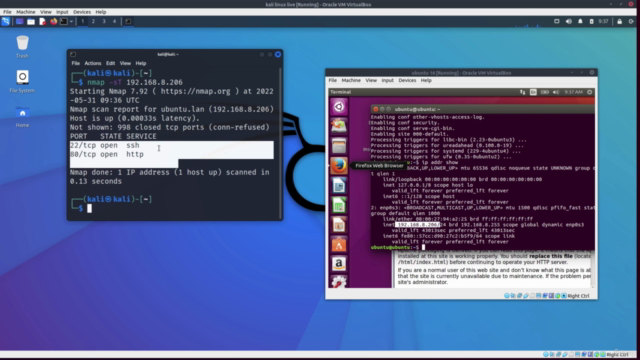Expand the terminal launcher dropdown arrow
The width and height of the screenshot is (640, 360).
71,21
